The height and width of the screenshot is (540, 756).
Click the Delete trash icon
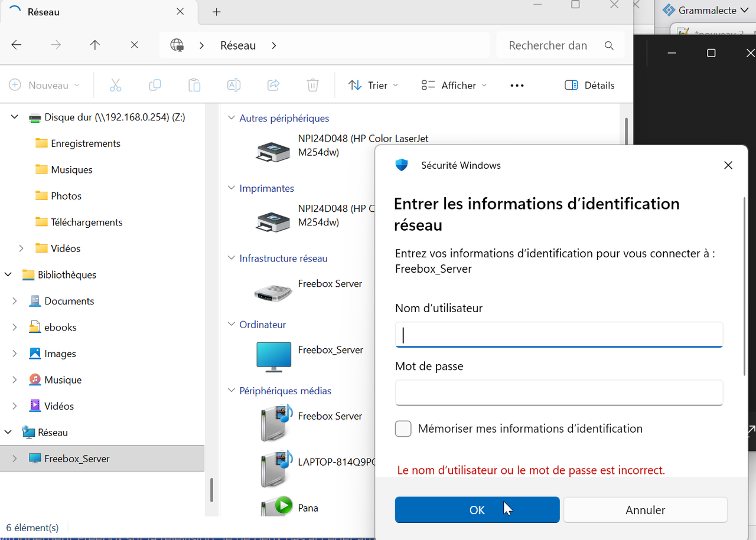[x=312, y=85]
